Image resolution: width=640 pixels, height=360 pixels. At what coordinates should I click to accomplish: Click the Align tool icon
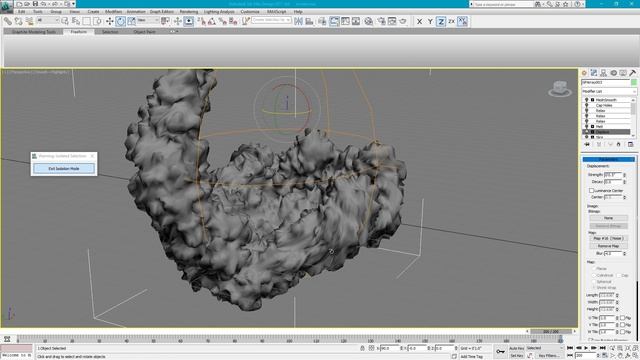click(309, 21)
